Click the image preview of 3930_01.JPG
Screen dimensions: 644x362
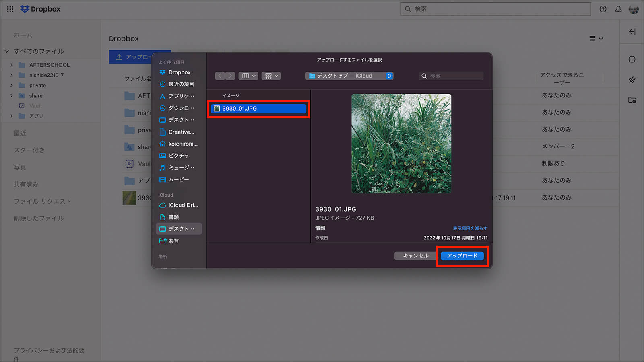pyautogui.click(x=401, y=144)
